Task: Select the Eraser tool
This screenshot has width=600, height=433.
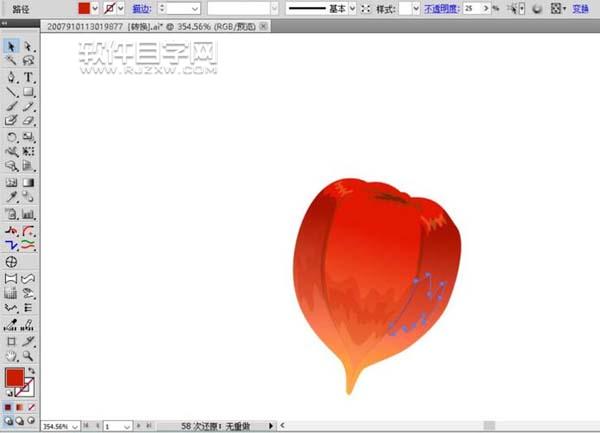Action: tap(29, 120)
